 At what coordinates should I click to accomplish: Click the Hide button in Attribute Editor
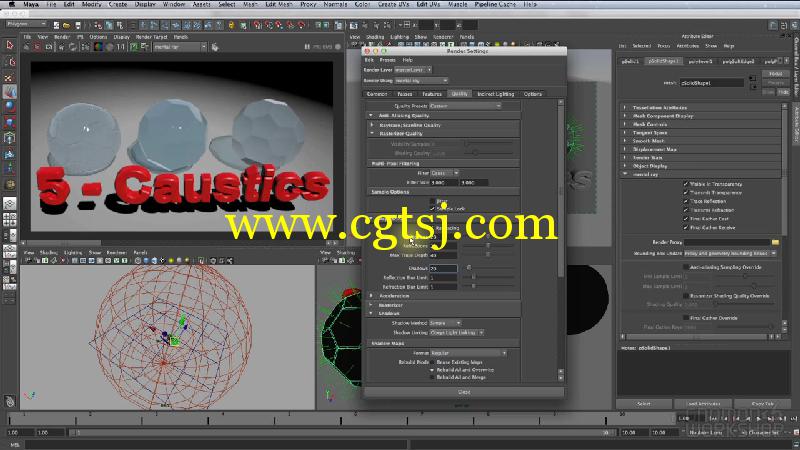coord(784,92)
